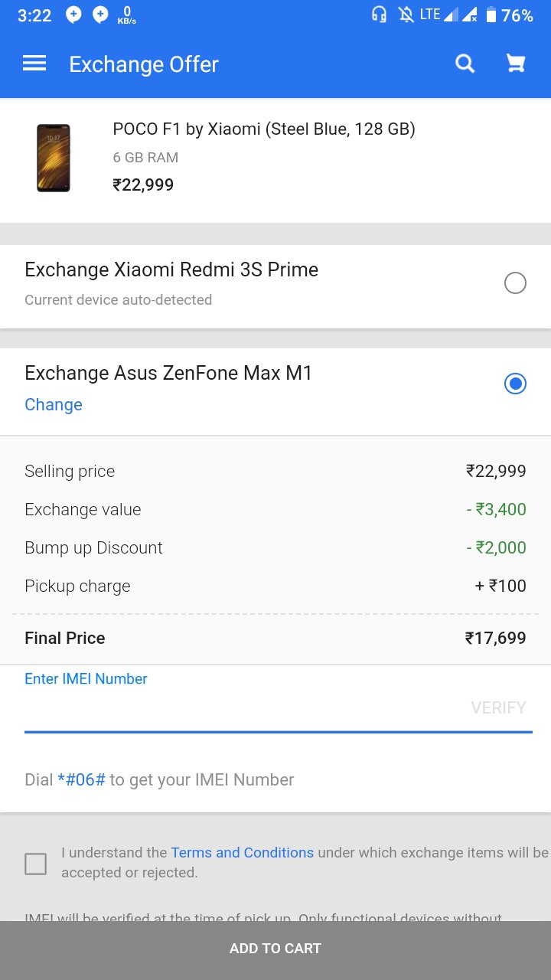Open the hamburger navigation menu
This screenshot has width=551, height=980.
(x=34, y=64)
